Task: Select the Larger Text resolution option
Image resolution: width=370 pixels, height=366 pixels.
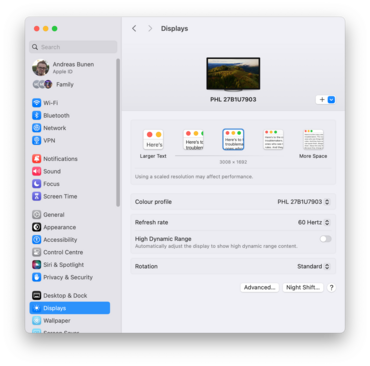Action: coord(153,139)
